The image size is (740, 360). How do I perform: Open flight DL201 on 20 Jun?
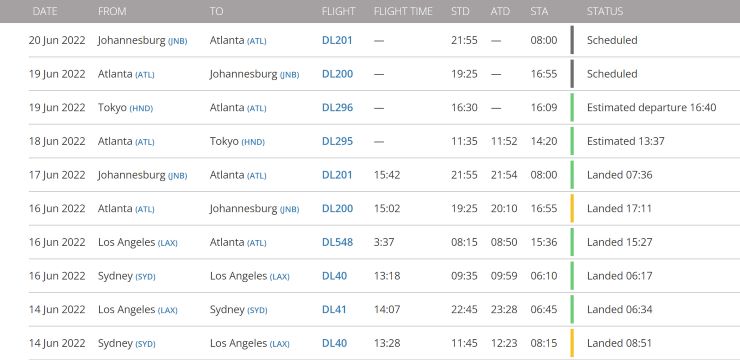pos(337,40)
